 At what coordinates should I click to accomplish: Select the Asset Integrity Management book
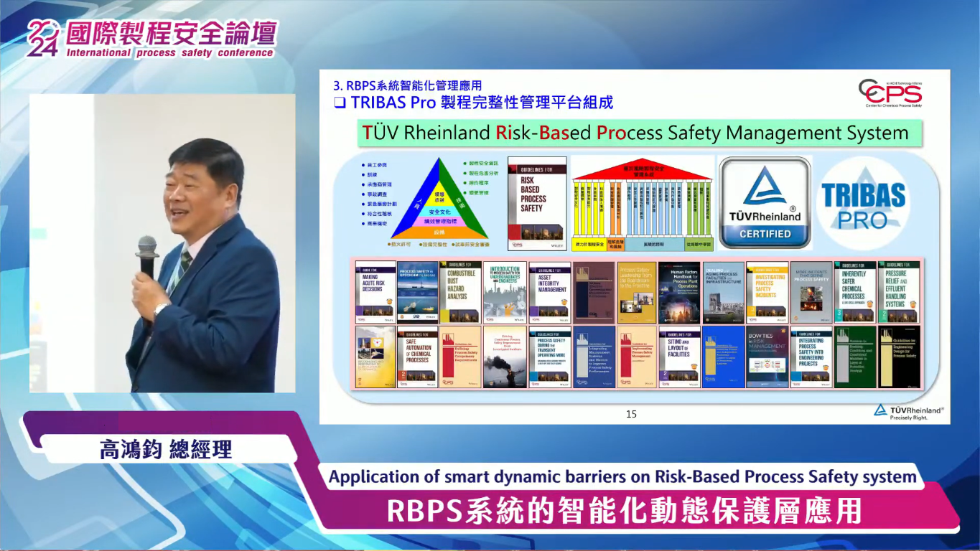(550, 293)
